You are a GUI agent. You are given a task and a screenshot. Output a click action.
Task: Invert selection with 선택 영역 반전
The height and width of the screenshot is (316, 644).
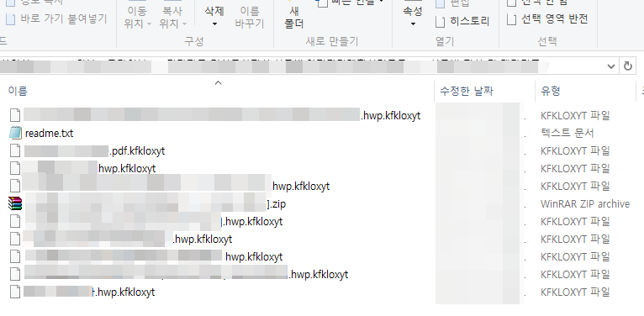[548, 18]
